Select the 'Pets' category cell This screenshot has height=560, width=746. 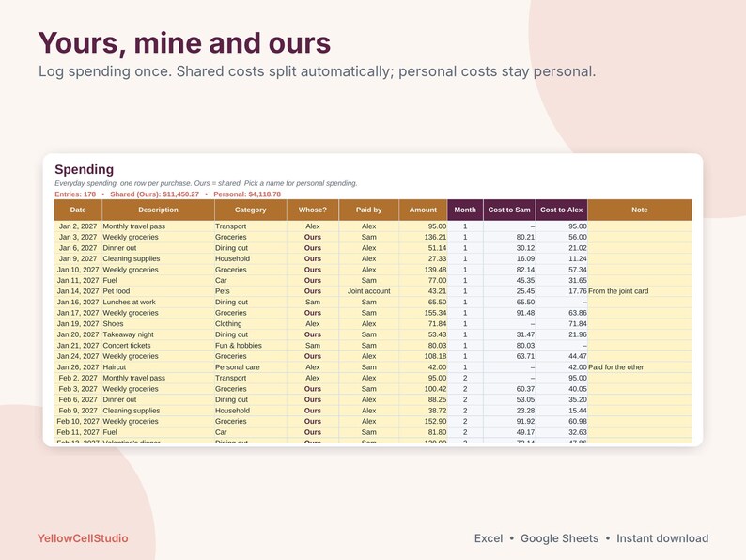click(x=250, y=291)
